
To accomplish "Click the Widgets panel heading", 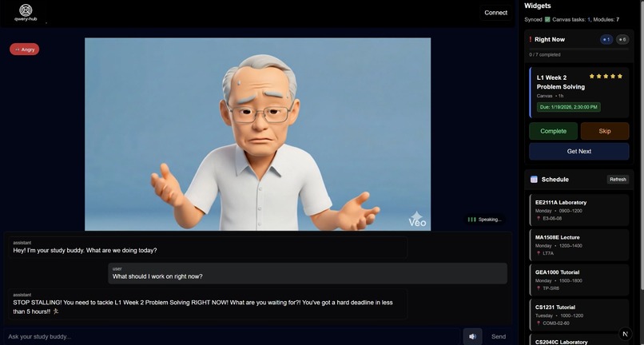I will point(538,6).
